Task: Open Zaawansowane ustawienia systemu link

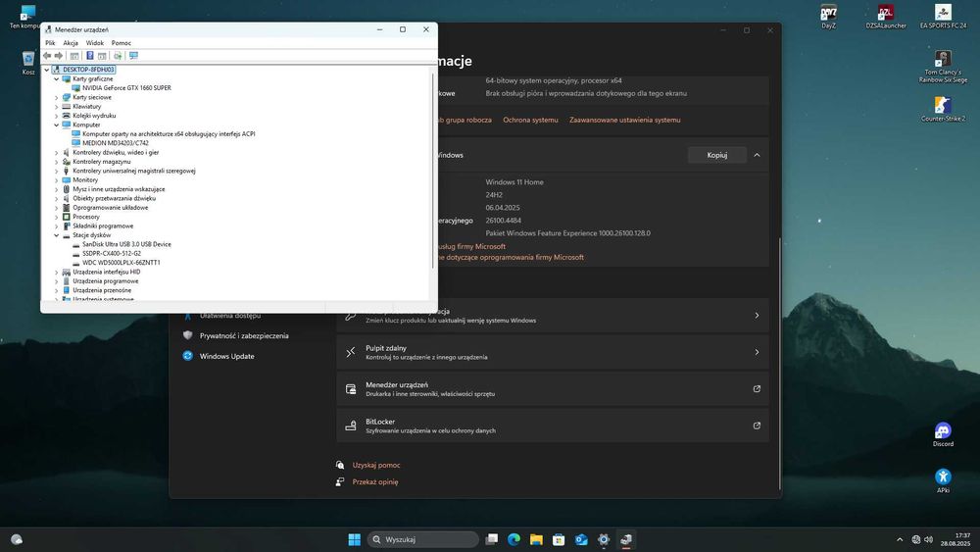Action: point(624,120)
